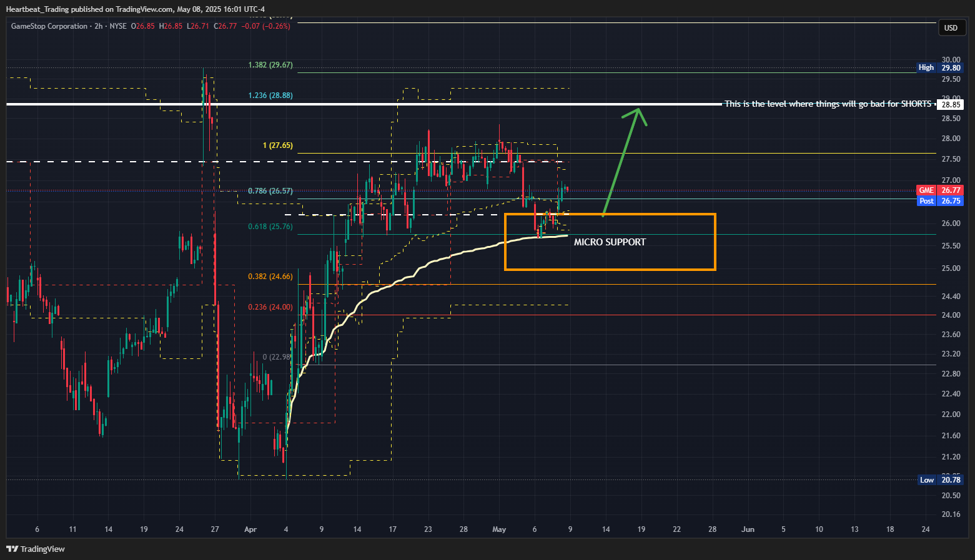
Task: Click the May label on time axis
Action: click(499, 529)
